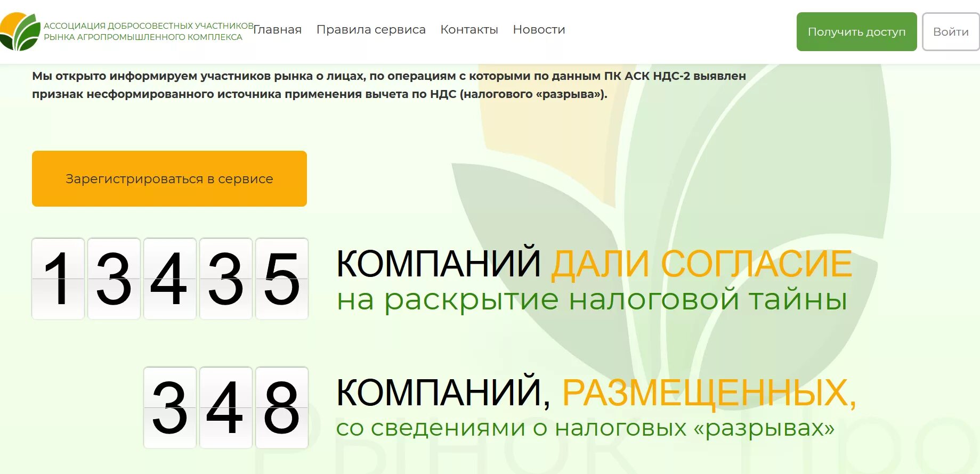Viewport: 980px width, 474px height.
Task: Click the на раскрытие налоговой тайны text
Action: click(x=592, y=299)
